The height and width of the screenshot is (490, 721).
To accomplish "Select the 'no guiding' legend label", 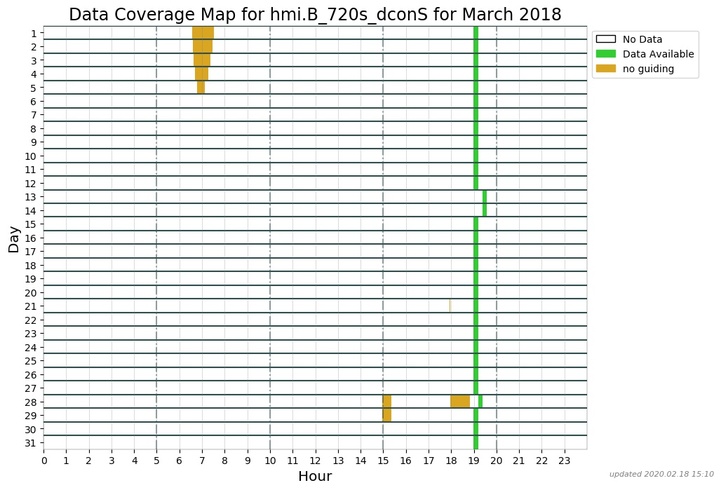I will (649, 69).
